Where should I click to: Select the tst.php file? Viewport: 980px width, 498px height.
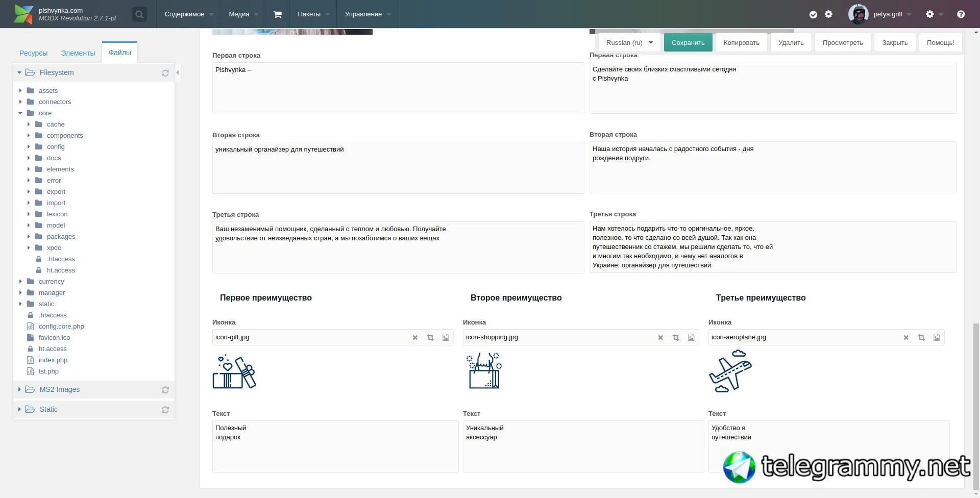[48, 371]
